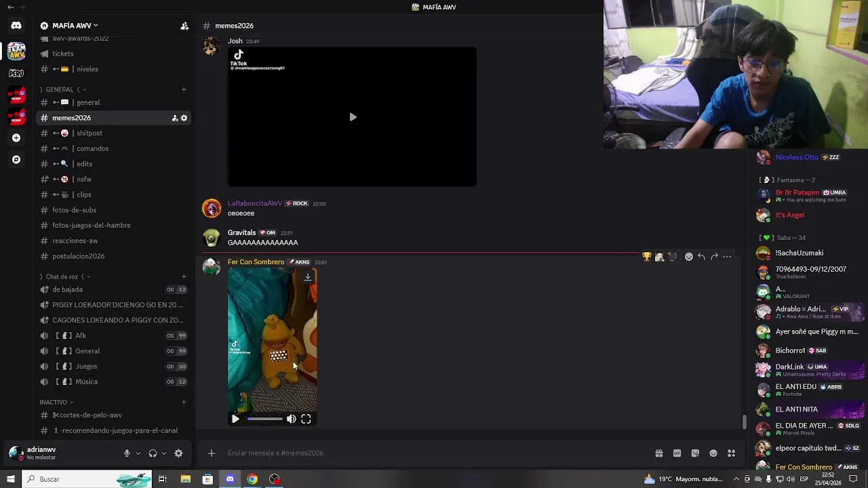
Task: Open Nicolaus Otto in member list
Action: (x=797, y=157)
